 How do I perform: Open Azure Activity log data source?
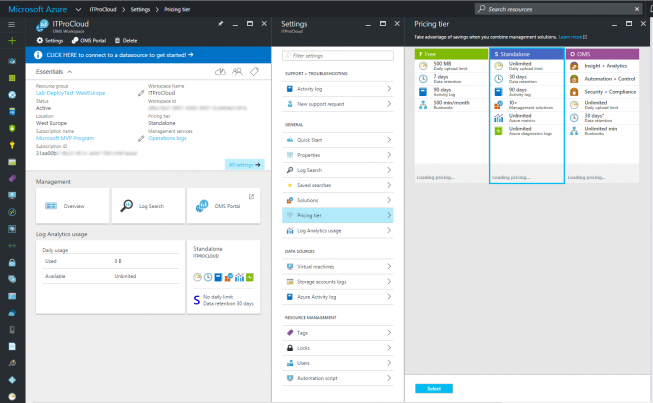tap(338, 297)
